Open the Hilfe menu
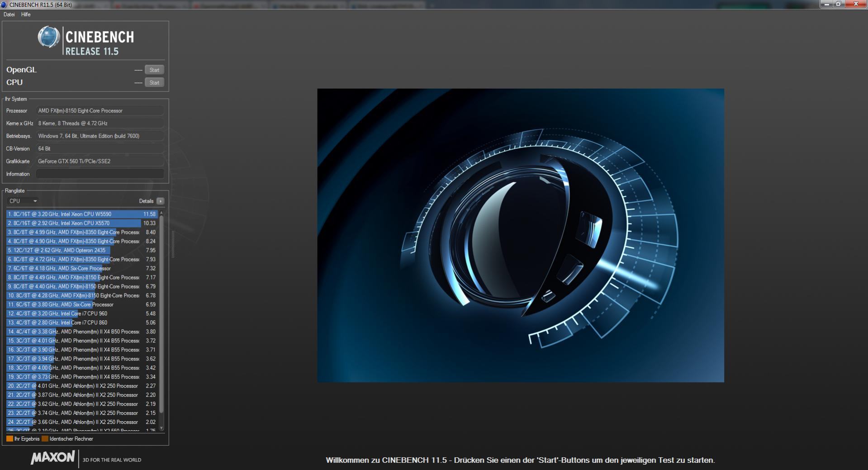 tap(26, 14)
